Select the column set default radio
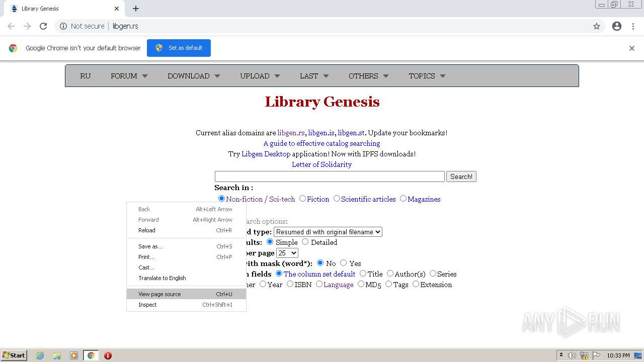Screen dimensions: 644x362 [279, 274]
